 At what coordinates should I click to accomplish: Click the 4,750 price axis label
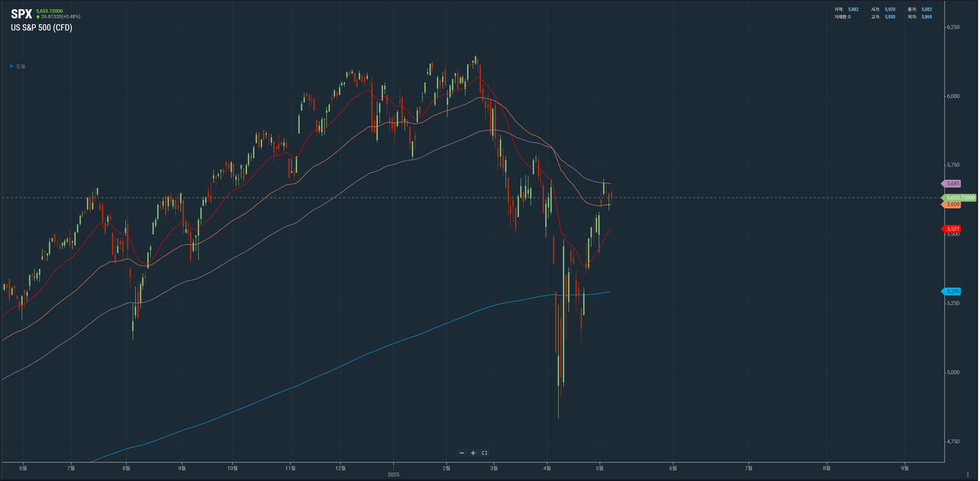click(953, 442)
